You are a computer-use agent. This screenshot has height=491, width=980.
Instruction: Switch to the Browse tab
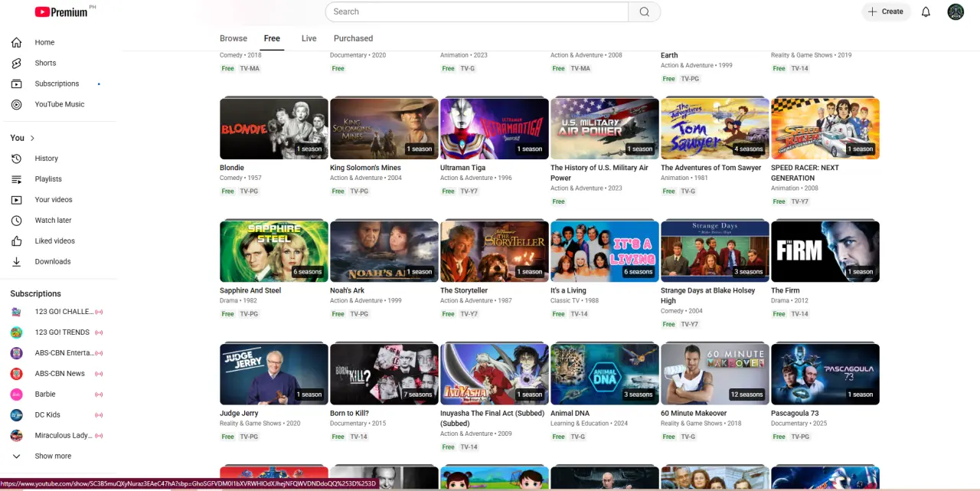pos(234,38)
